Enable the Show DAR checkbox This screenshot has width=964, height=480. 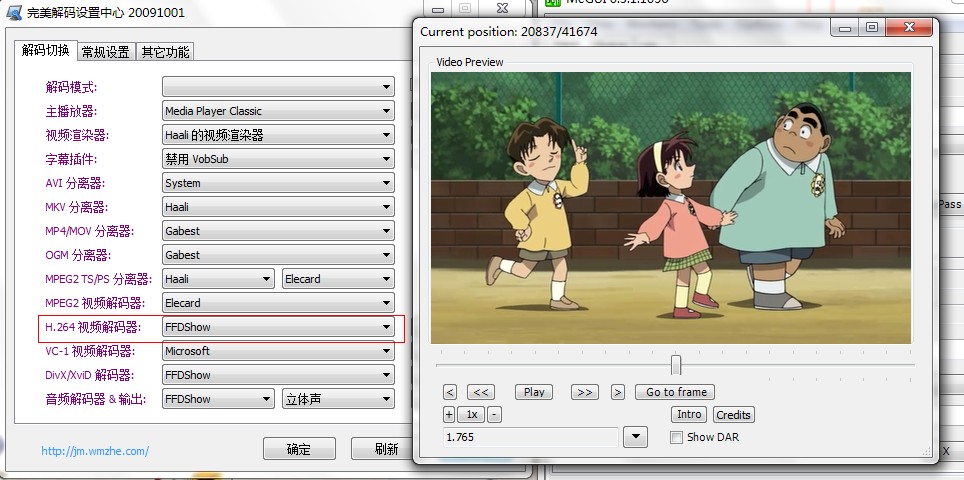[677, 437]
